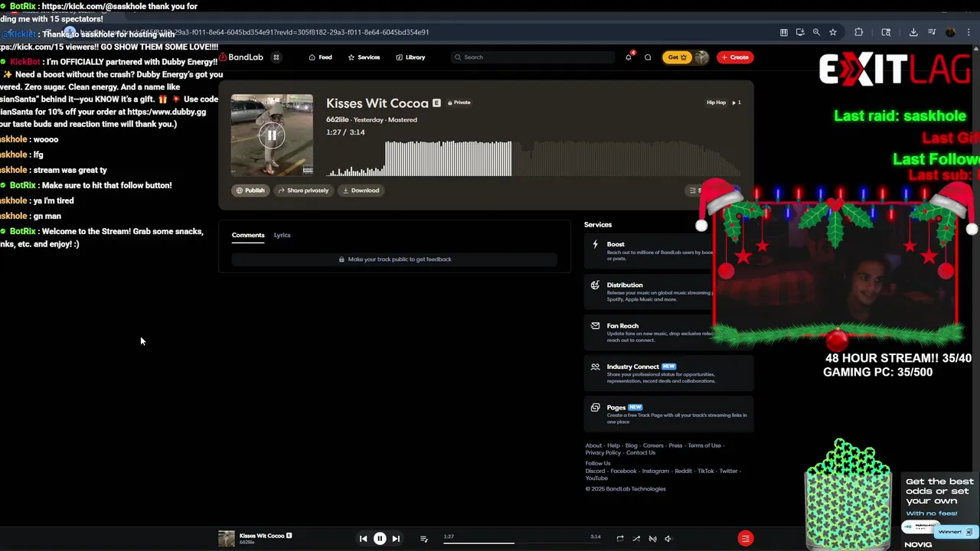Open the profile avatar in header
Screen dimensions: 980x551
[x=701, y=57]
